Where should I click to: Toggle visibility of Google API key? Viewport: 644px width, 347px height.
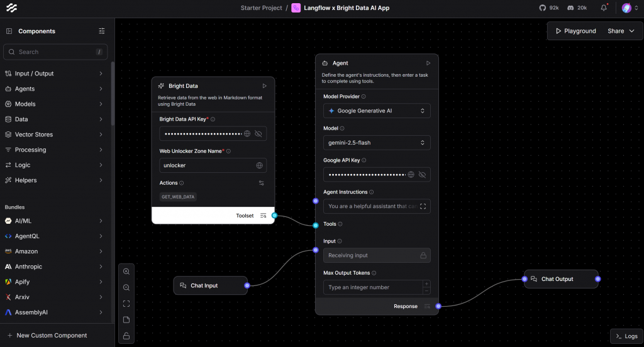422,175
